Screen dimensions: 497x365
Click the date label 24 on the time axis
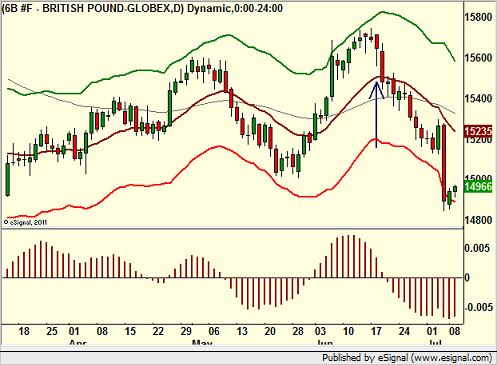[404, 331]
